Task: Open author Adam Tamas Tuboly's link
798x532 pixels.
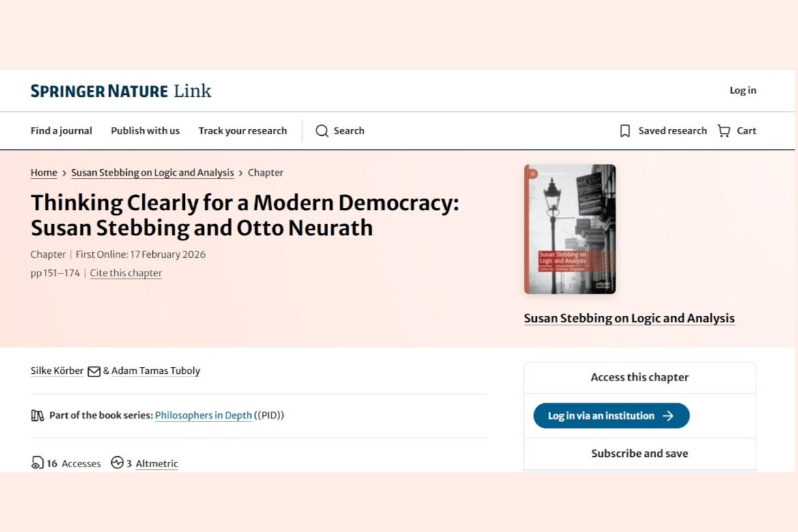Action: click(156, 371)
